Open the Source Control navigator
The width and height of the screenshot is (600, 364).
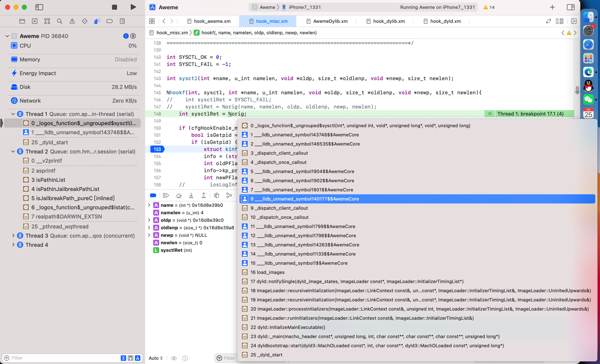pyautogui.click(x=35, y=21)
